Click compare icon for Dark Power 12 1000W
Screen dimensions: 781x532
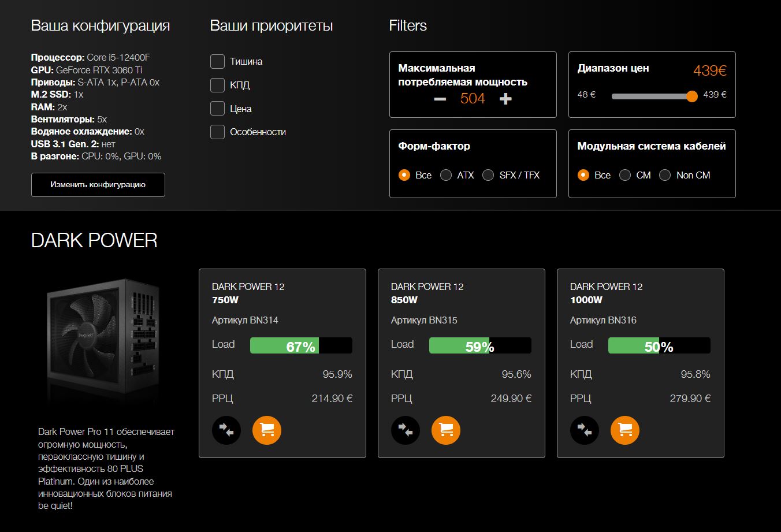[x=585, y=430]
